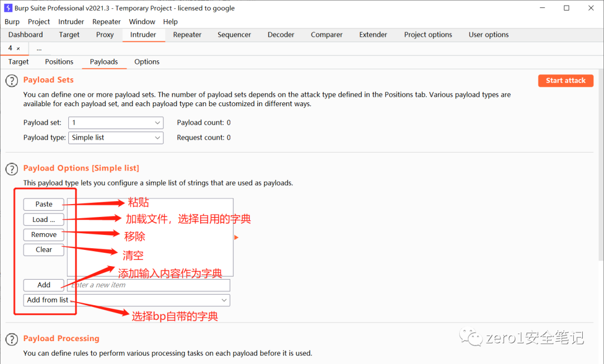The height and width of the screenshot is (364, 604).
Task: Open help for Payload Processing section
Action: tap(12, 339)
